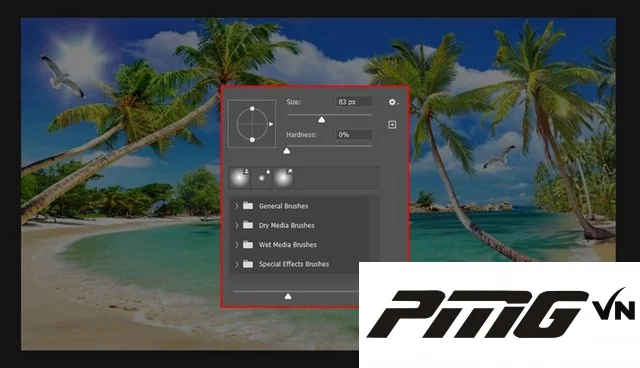
Task: Select the "Wet Media Brushes" label
Action: pos(288,245)
